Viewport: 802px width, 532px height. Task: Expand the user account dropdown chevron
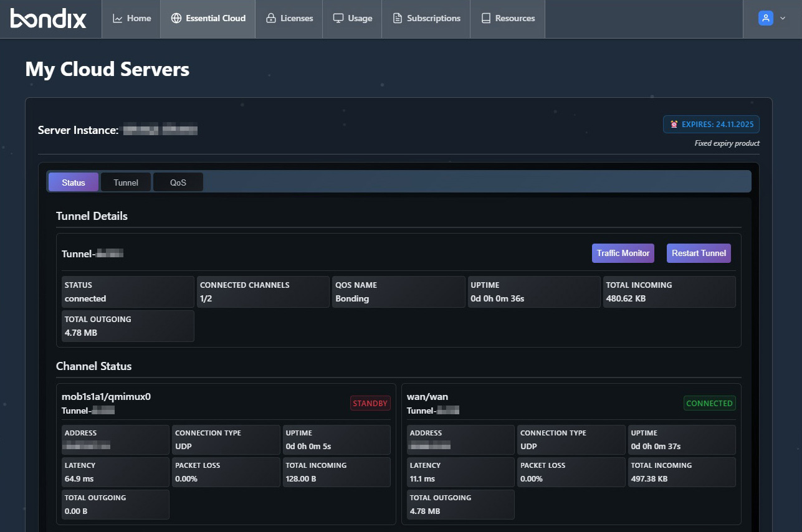pyautogui.click(x=783, y=19)
